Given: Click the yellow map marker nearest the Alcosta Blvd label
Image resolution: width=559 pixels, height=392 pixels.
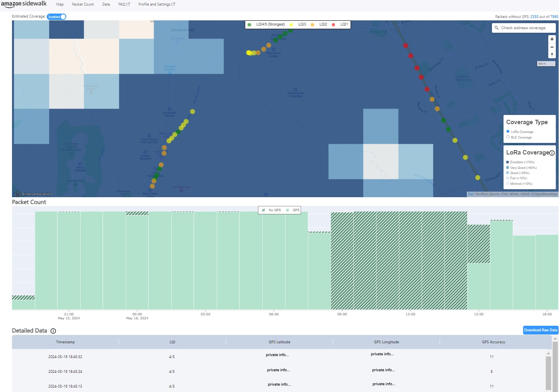Looking at the screenshot, I should coord(478,178).
